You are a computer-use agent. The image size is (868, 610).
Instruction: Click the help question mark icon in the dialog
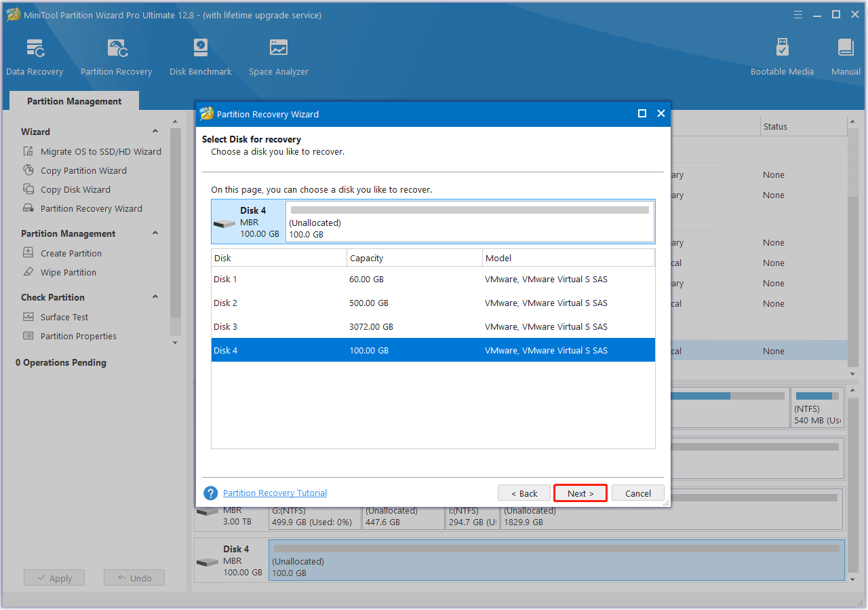point(211,493)
